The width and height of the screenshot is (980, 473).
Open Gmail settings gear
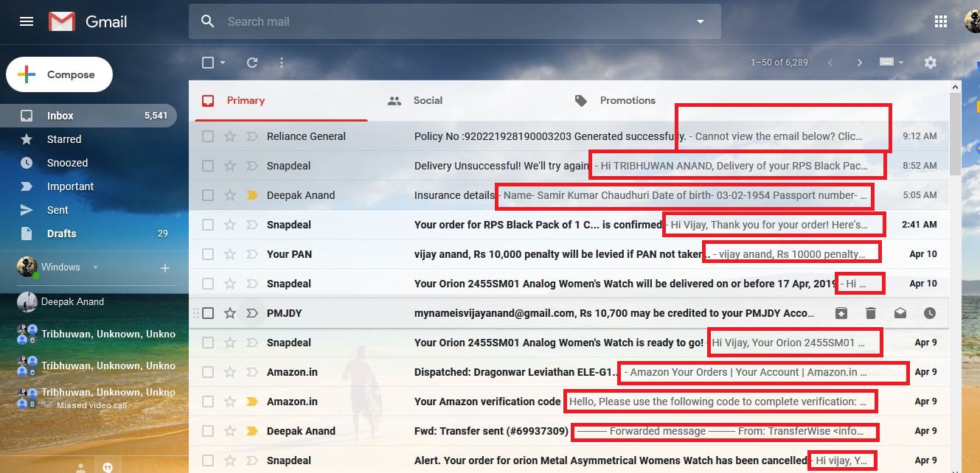coord(931,63)
